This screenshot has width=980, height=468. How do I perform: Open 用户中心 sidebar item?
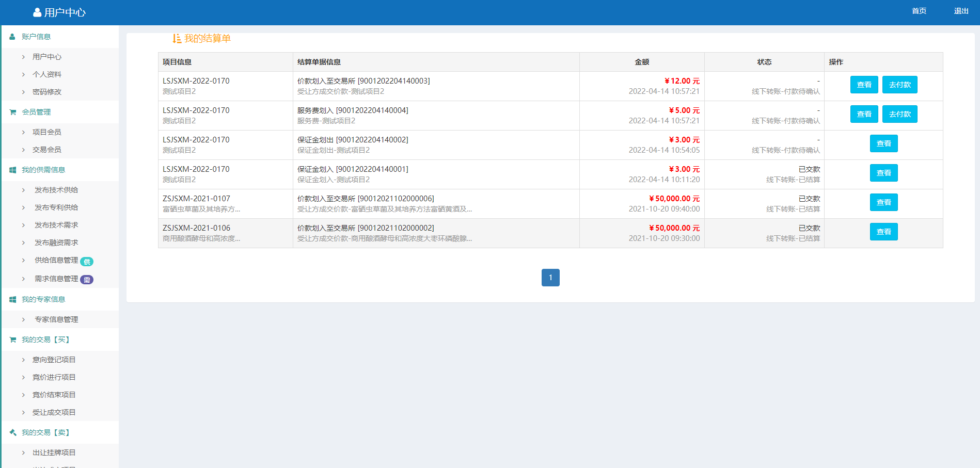point(47,57)
